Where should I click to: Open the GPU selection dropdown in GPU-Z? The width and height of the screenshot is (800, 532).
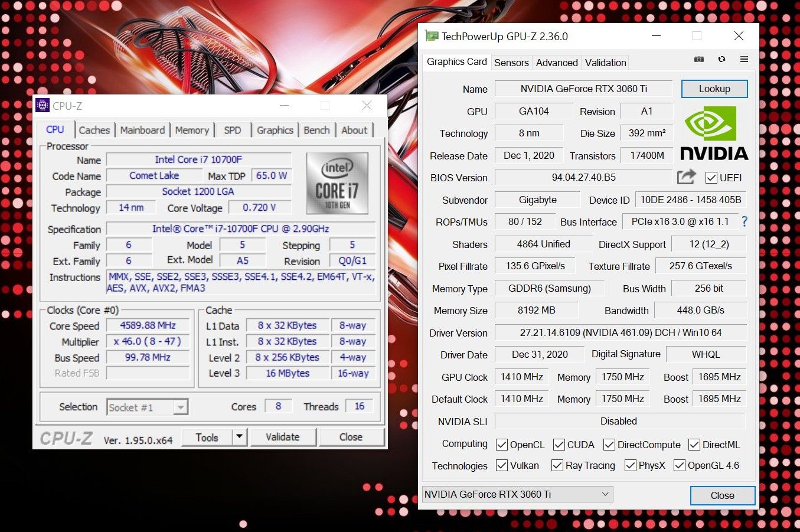click(x=518, y=494)
